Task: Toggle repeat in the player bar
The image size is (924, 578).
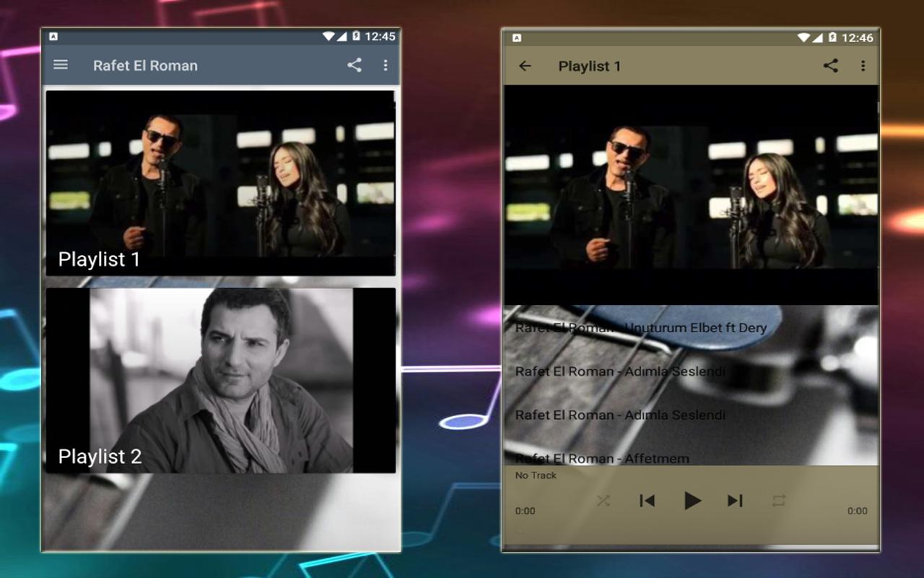Action: (x=778, y=500)
